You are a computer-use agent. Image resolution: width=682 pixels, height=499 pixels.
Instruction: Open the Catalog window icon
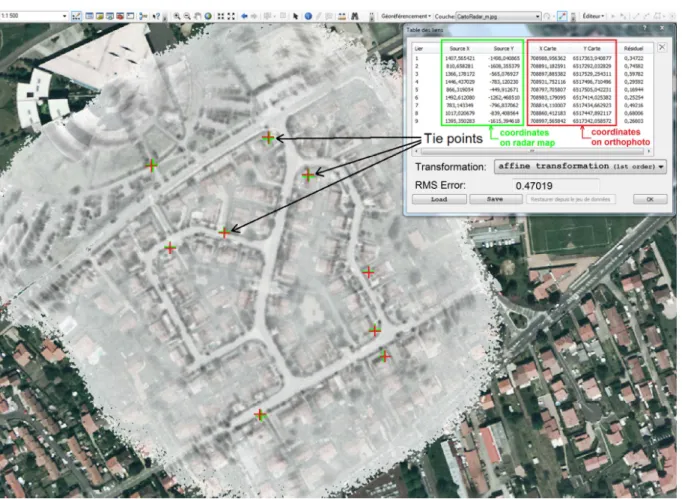[100, 16]
